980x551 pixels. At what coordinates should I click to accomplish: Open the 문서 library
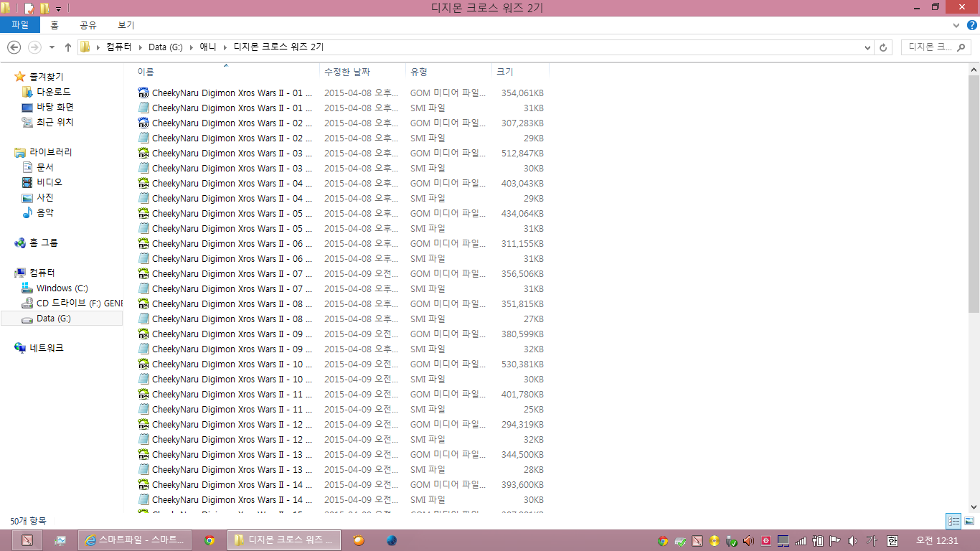click(45, 167)
